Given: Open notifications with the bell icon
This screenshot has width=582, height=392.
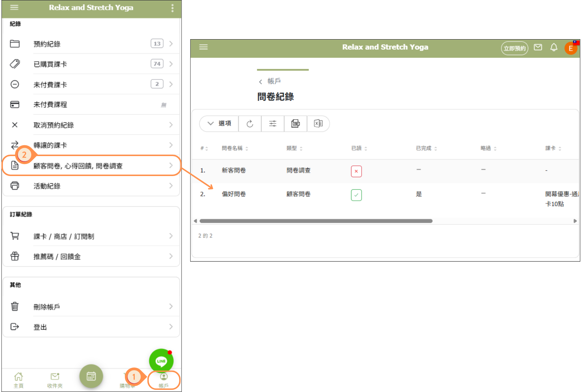Looking at the screenshot, I should click(x=554, y=48).
